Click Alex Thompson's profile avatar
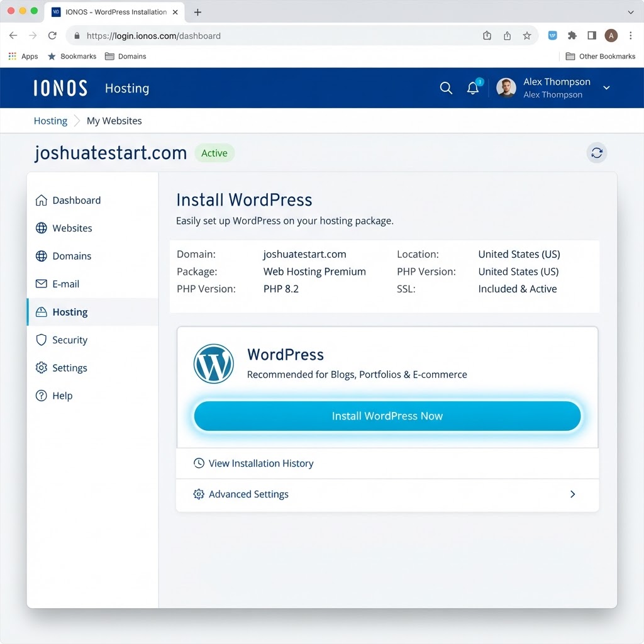The height and width of the screenshot is (644, 644). (506, 88)
